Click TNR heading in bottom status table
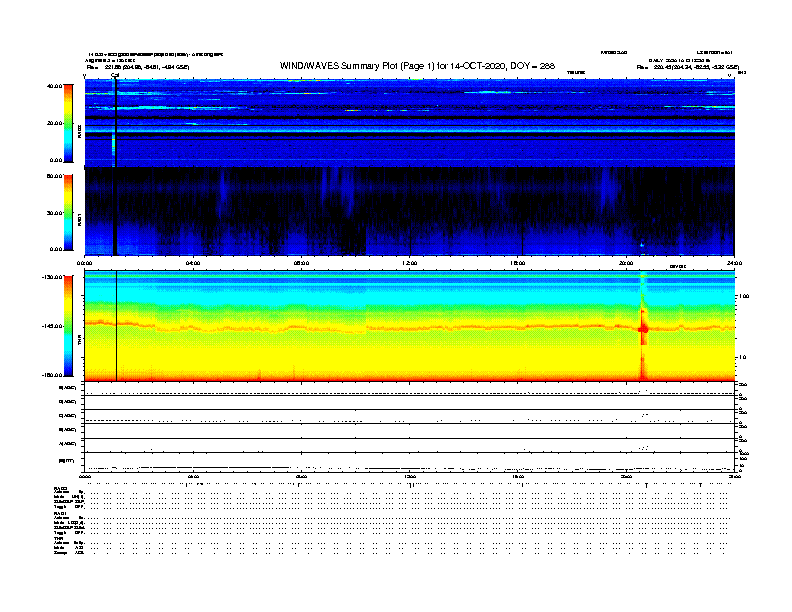The image size is (792, 612). 58,538
